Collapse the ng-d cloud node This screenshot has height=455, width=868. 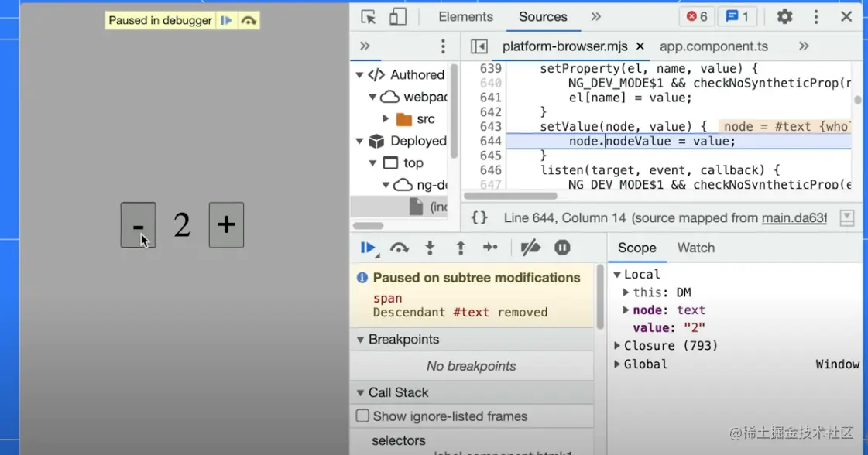386,185
